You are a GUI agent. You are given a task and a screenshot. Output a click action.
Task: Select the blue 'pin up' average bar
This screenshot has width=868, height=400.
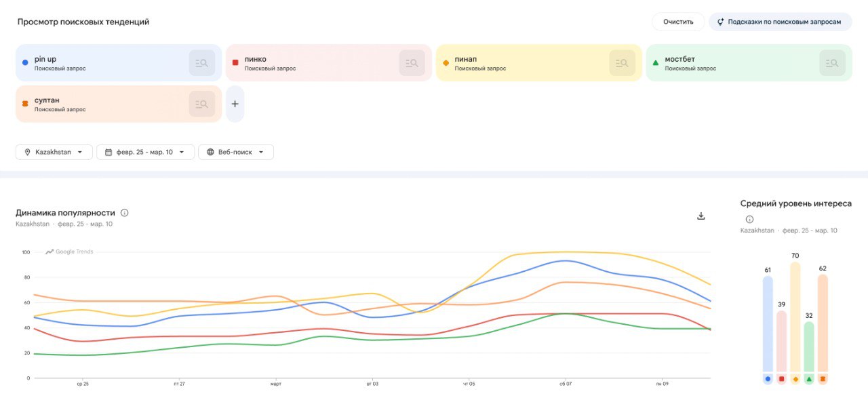[x=768, y=324]
